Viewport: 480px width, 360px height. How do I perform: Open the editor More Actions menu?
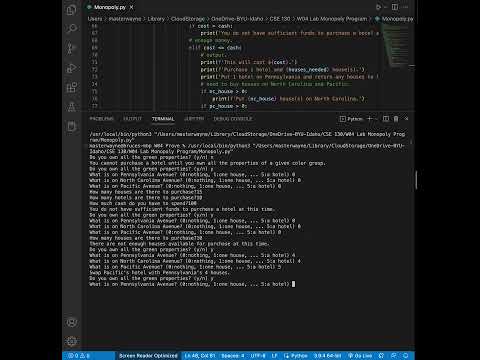405,7
